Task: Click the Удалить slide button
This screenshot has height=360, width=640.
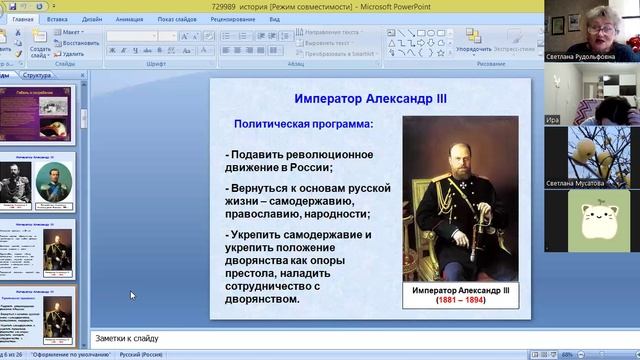Action: click(x=69, y=54)
